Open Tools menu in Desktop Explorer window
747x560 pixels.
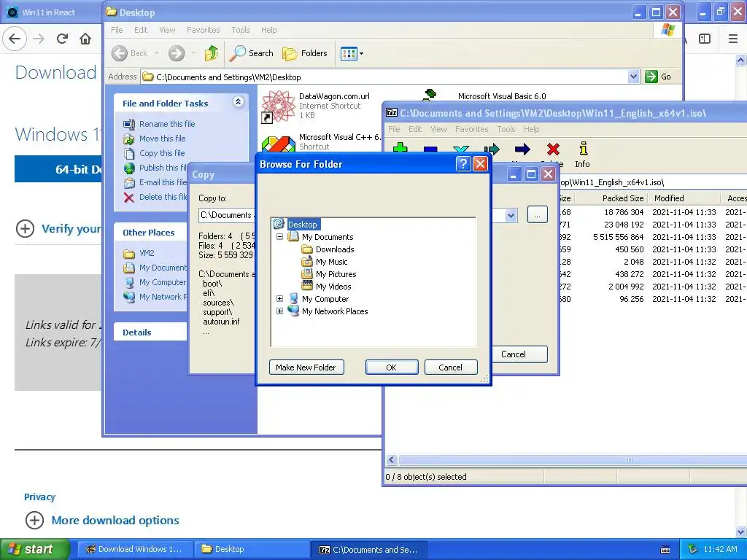[x=241, y=30]
